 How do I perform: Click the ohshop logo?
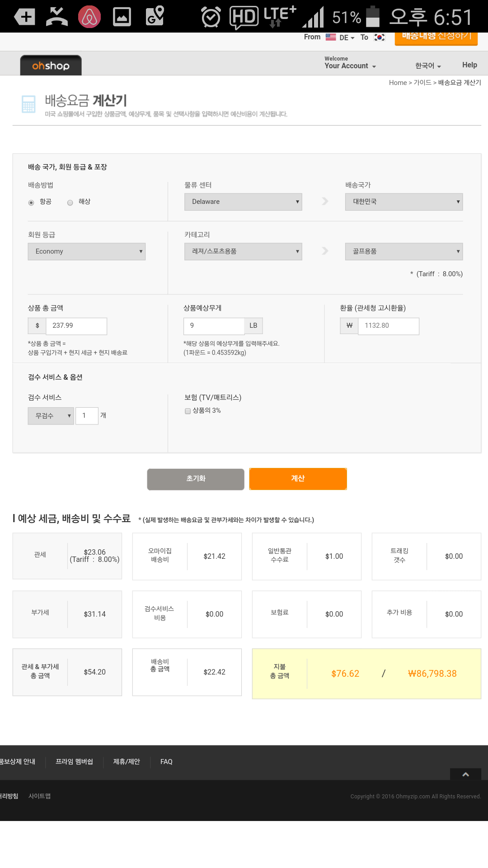pyautogui.click(x=51, y=66)
